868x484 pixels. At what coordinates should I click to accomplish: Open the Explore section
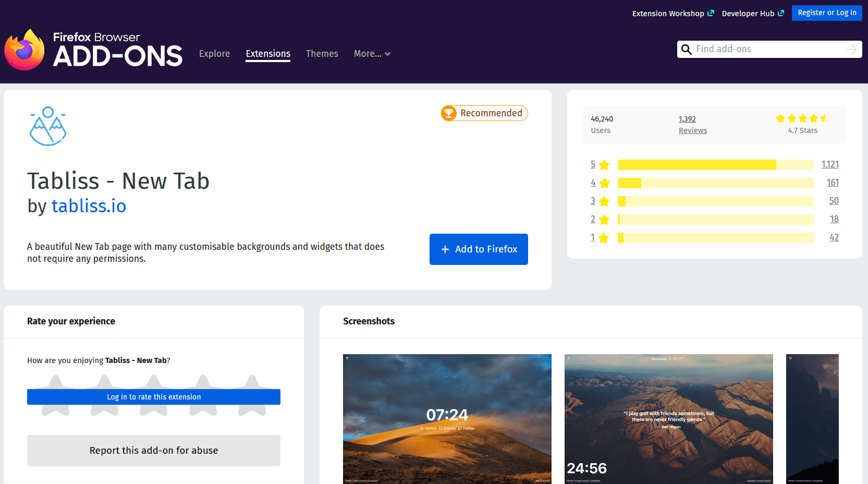pos(214,54)
